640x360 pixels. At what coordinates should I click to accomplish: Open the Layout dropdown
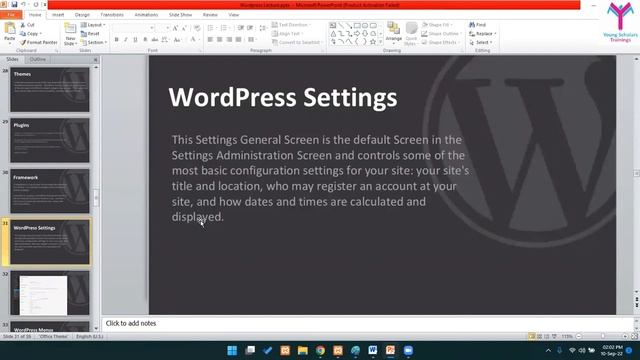[x=93, y=25]
